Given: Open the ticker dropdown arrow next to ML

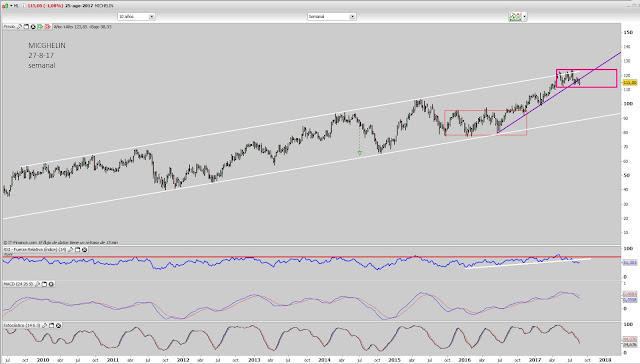Looking at the screenshot, I should 11,6.
